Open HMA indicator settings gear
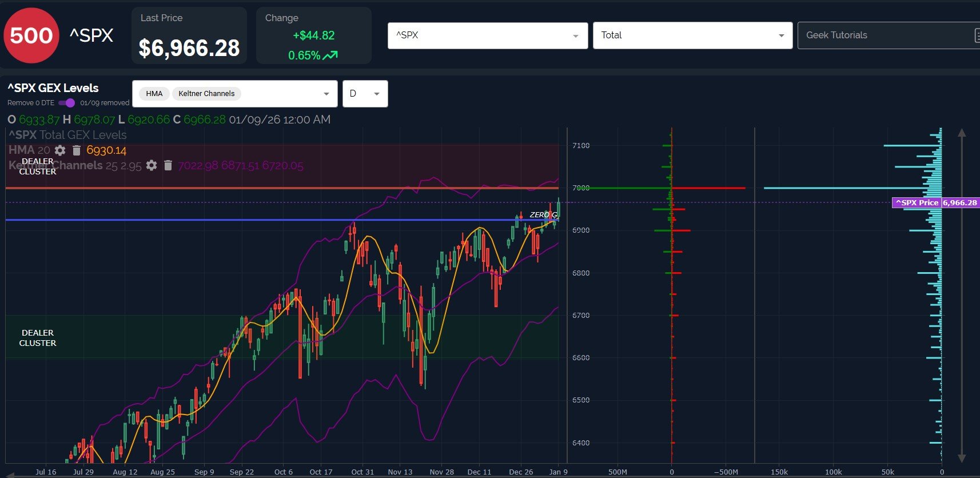This screenshot has height=478, width=980. tap(60, 150)
